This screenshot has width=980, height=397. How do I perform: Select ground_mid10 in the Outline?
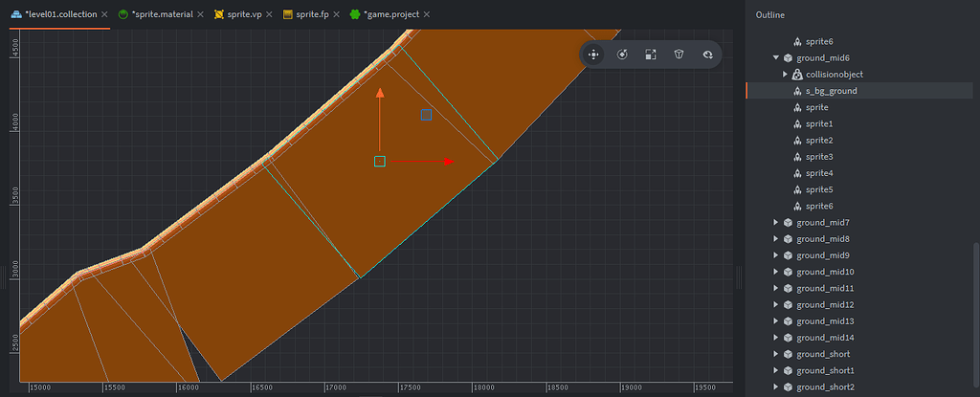825,272
